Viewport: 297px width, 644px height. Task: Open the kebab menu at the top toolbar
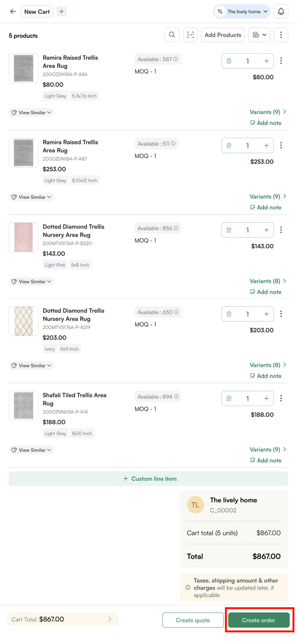[281, 35]
